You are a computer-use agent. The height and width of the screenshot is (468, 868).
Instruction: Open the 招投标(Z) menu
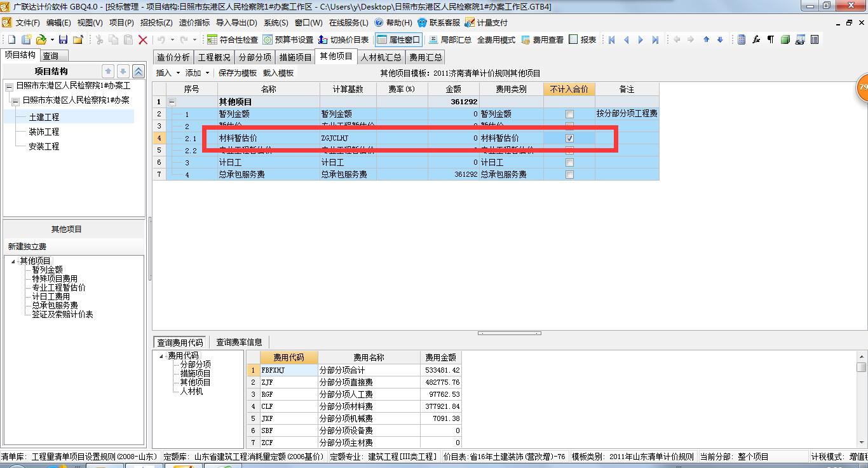(156, 22)
